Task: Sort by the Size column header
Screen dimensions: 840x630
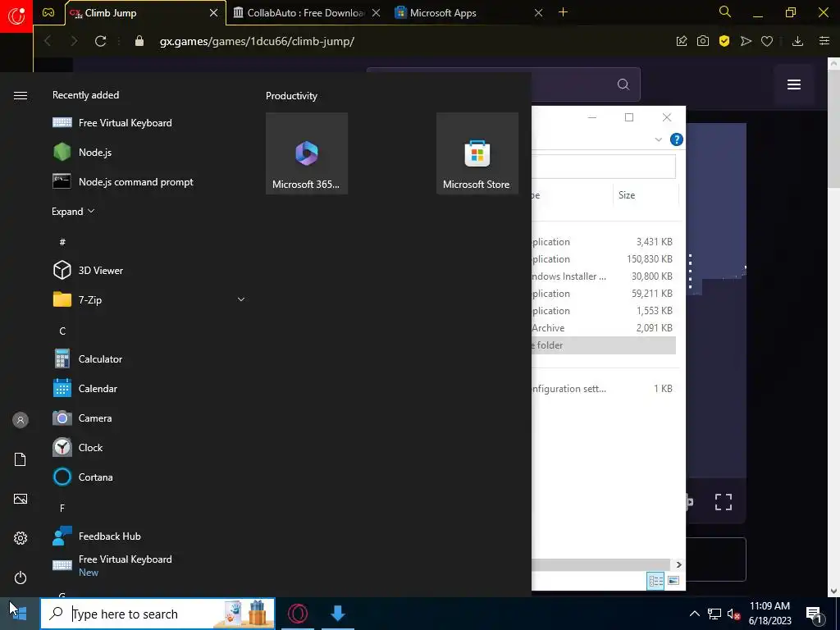Action: [646, 195]
